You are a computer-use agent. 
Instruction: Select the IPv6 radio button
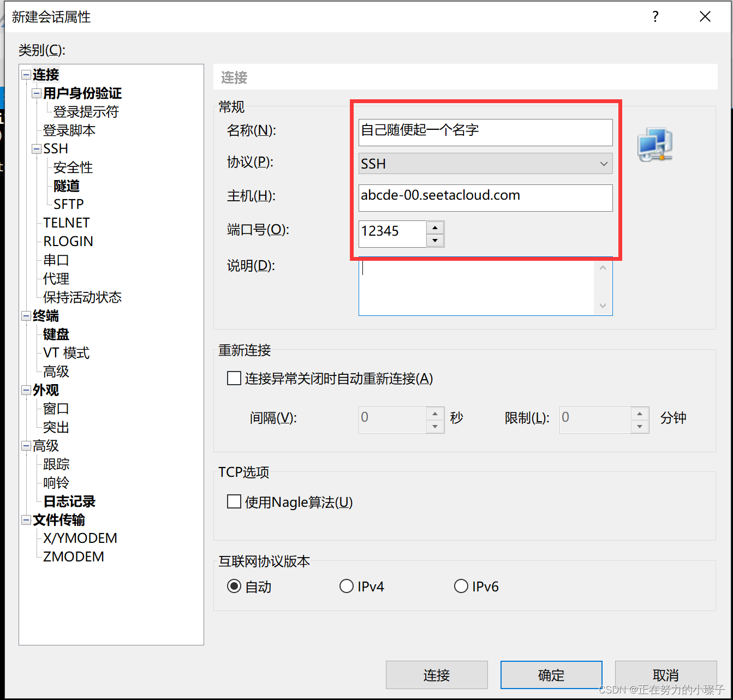pyautogui.click(x=461, y=586)
